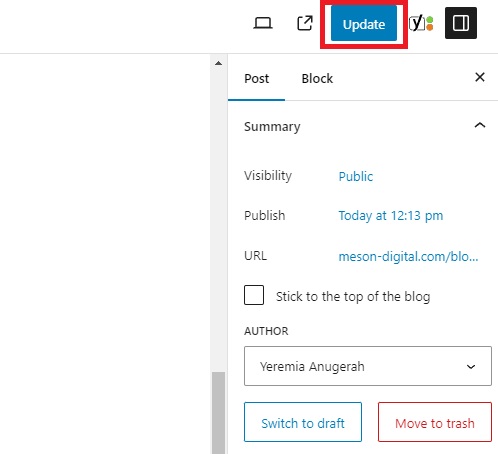The width and height of the screenshot is (498, 454).
Task: Open the Summary panel heading
Action: pyautogui.click(x=272, y=127)
